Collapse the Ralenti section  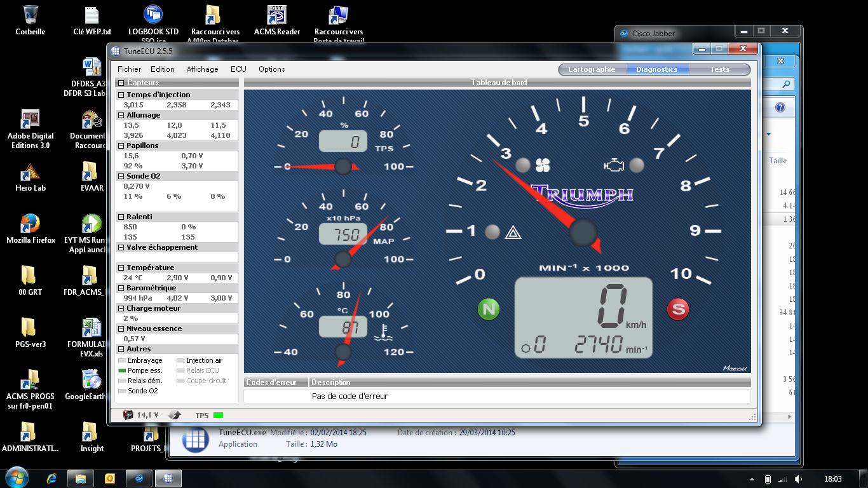coord(121,217)
